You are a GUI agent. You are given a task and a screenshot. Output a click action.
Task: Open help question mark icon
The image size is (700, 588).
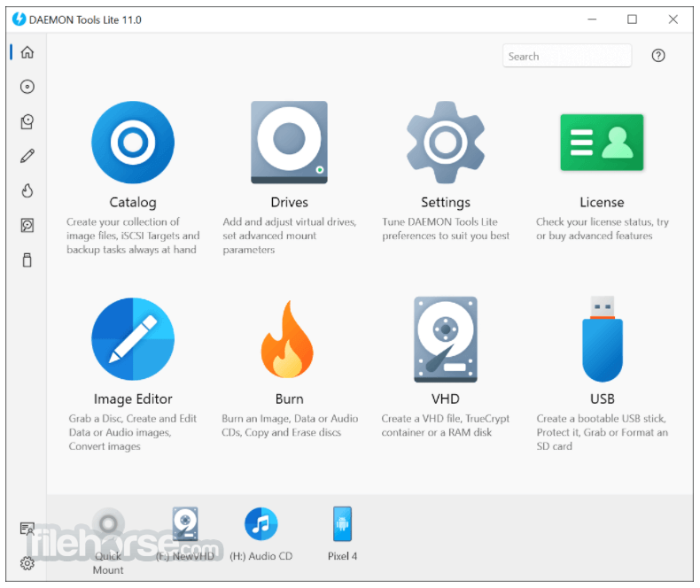tap(658, 56)
